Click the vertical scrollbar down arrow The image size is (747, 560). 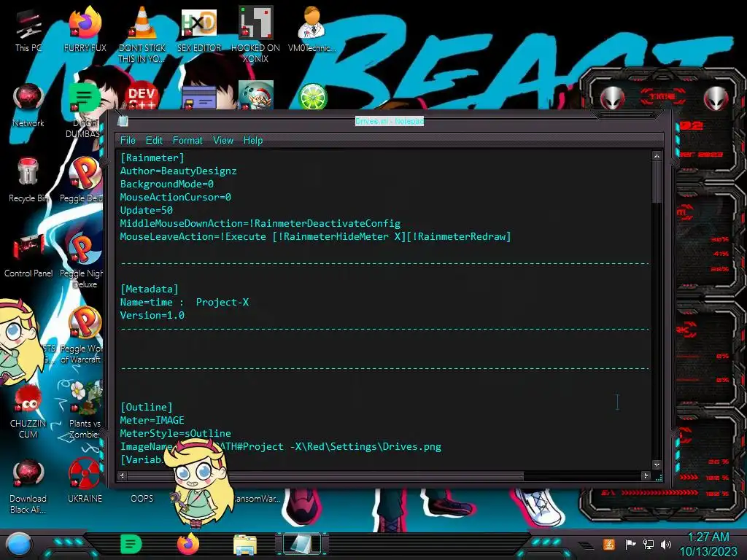657,464
